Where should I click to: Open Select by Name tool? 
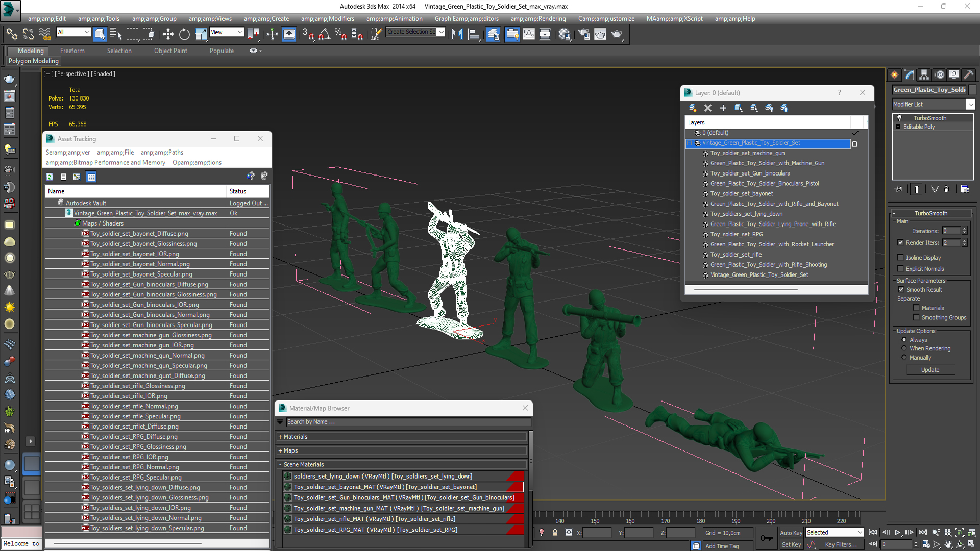[x=116, y=34]
